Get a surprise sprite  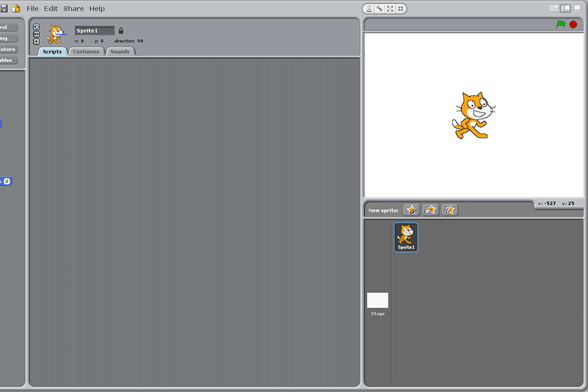(449, 209)
